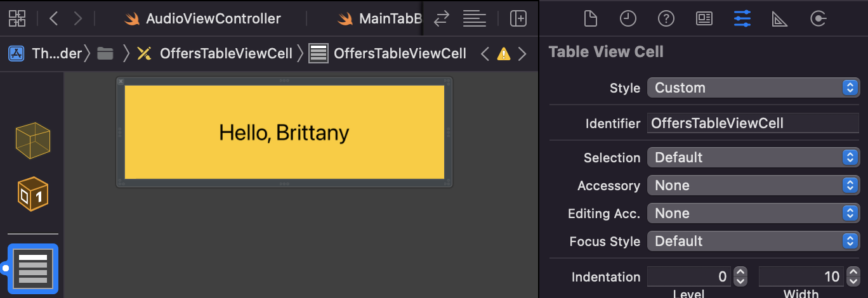Show the Size inspector
Screen dimensions: 868x298
(780, 18)
